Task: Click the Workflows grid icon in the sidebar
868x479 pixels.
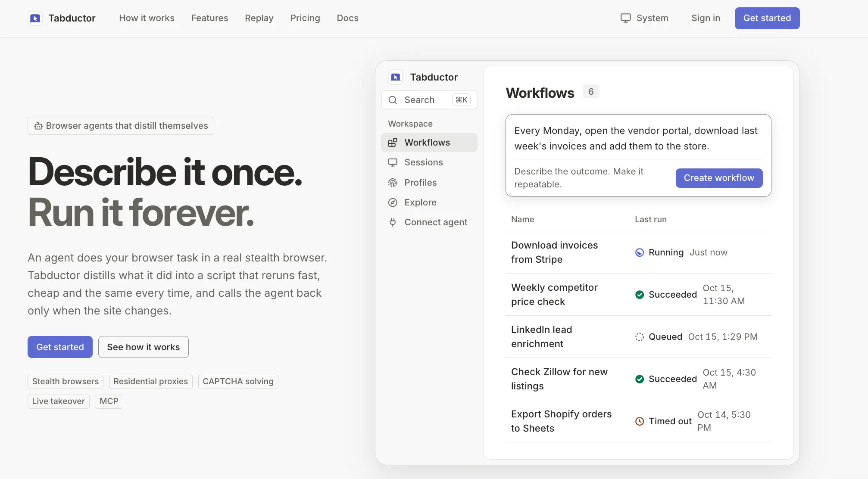Action: coord(393,143)
